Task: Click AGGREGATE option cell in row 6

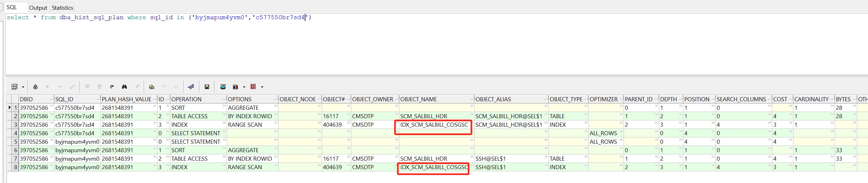Action: (253, 150)
